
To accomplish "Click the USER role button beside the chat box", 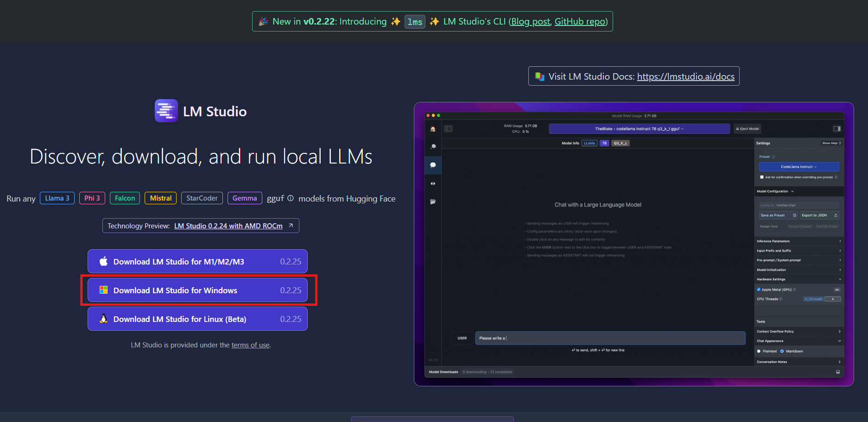I will pyautogui.click(x=462, y=338).
